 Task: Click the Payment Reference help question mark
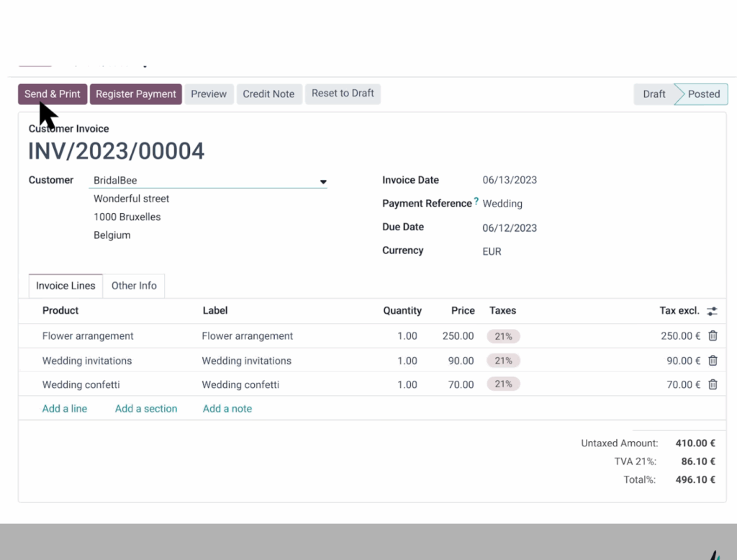click(x=476, y=202)
